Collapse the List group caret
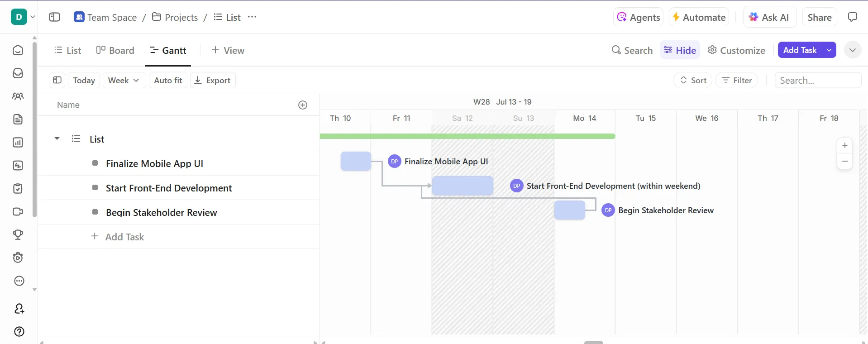This screenshot has width=868, height=344. click(57, 139)
